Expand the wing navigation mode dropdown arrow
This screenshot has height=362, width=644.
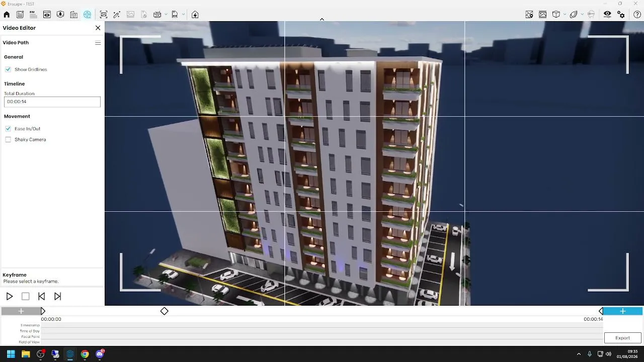pyautogui.click(x=582, y=15)
